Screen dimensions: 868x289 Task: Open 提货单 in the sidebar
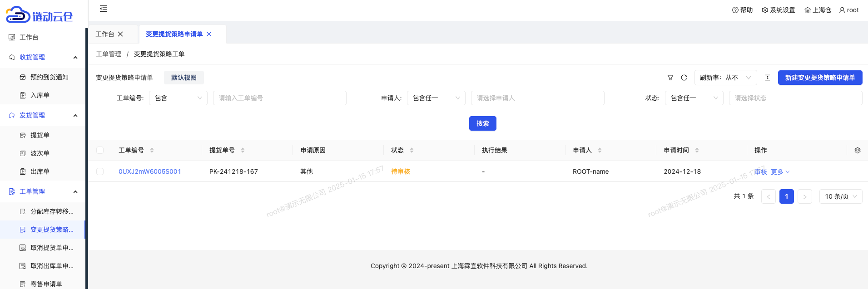(40, 135)
